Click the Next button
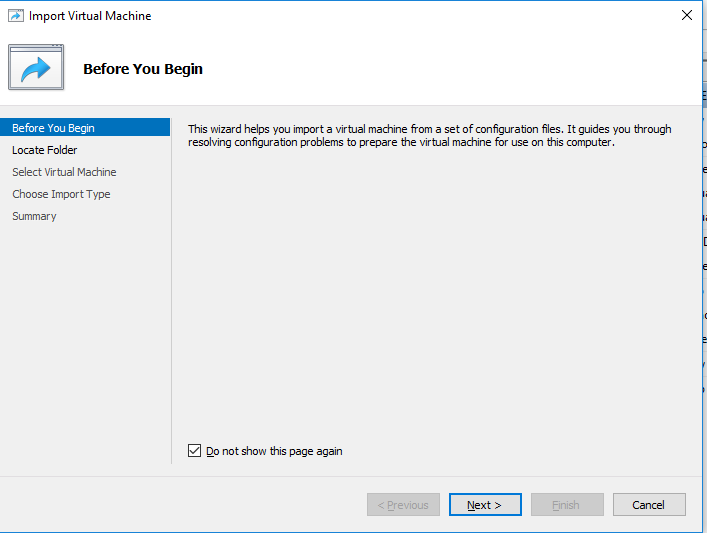Image resolution: width=707 pixels, height=533 pixels. point(485,505)
